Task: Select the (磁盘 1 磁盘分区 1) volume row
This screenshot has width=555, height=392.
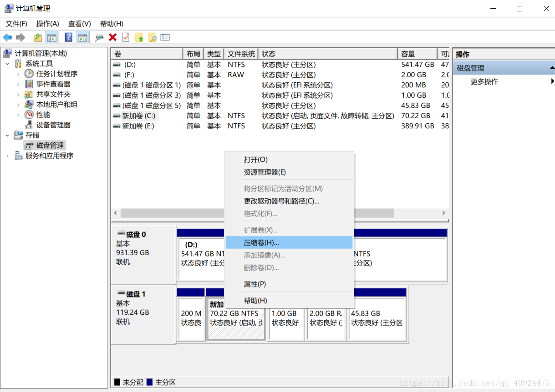Action: [280, 85]
